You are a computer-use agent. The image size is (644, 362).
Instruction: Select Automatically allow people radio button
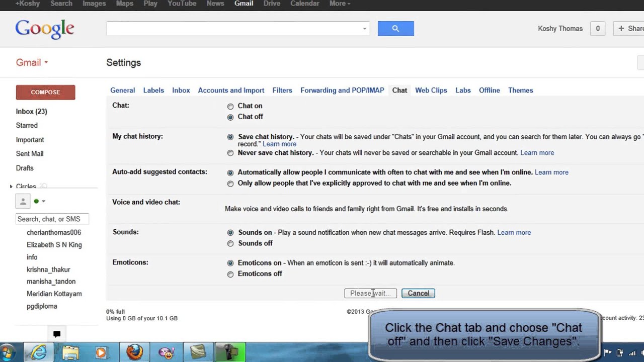pos(230,172)
